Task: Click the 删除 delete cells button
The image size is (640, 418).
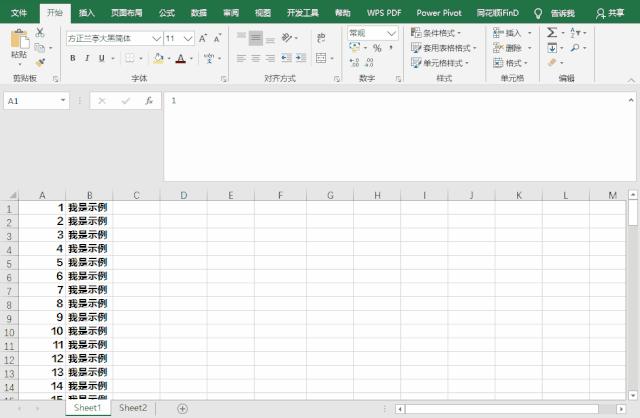Action: pos(507,48)
